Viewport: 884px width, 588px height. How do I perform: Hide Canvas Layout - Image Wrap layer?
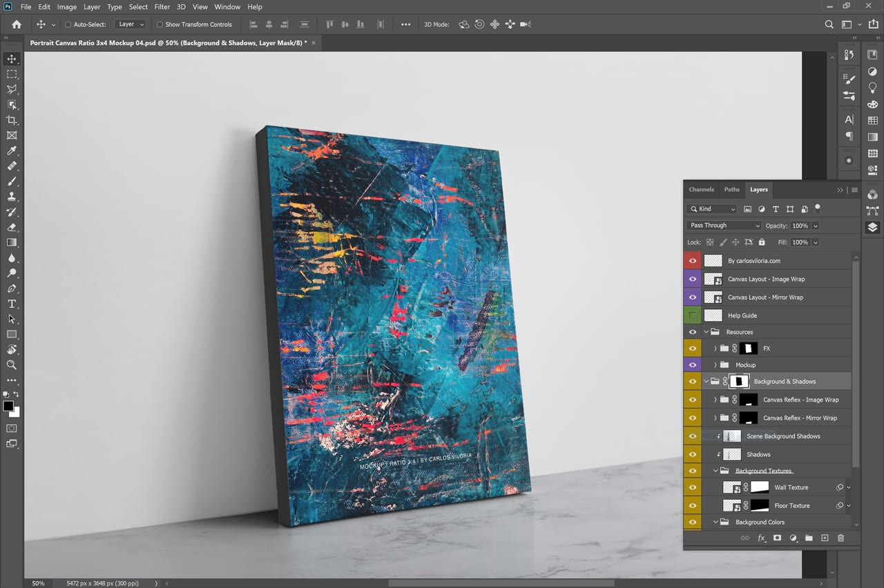coord(693,279)
